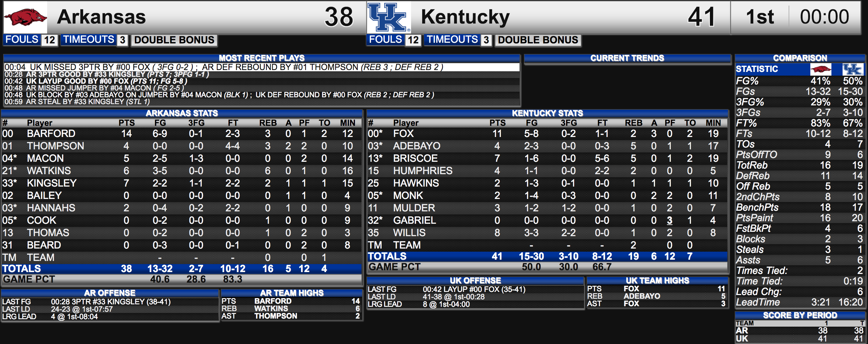Select the Most Recent Plays header
Image resolution: width=868 pixels, height=344 pixels.
261,58
